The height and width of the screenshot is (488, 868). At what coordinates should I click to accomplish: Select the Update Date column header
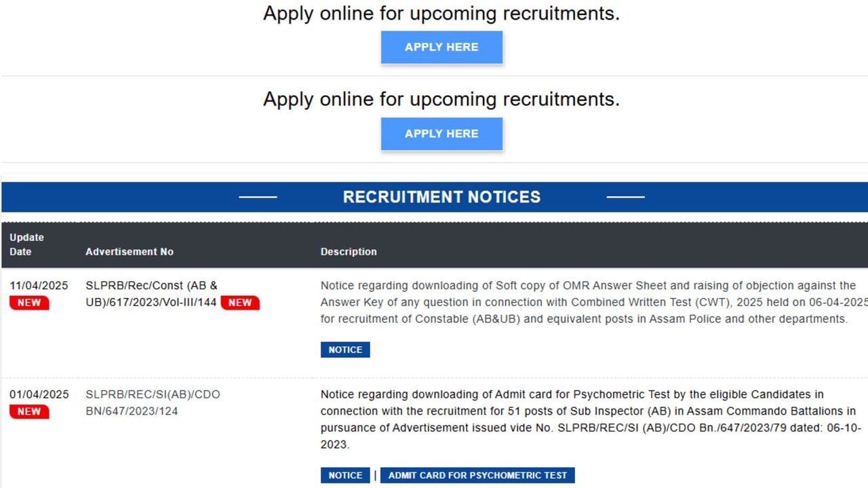click(x=27, y=244)
